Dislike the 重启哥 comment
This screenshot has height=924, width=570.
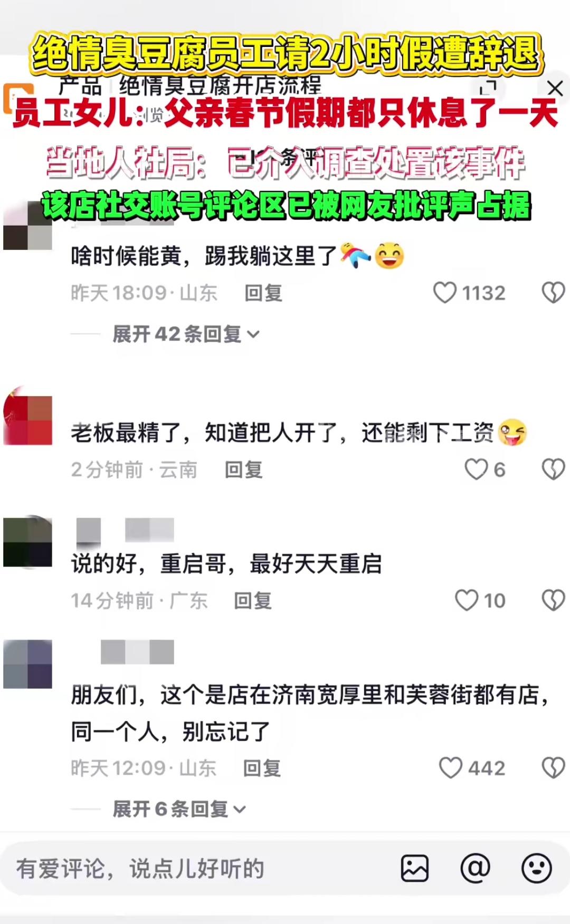point(553,600)
